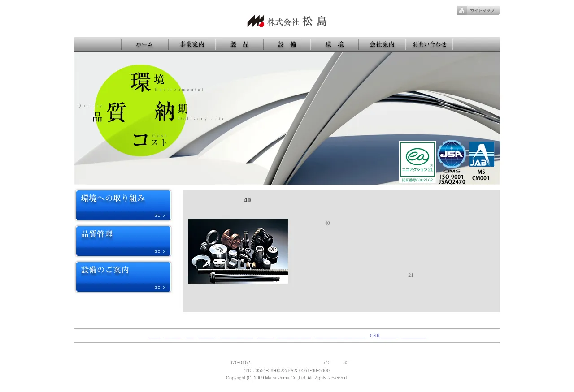
Task: Click the last footer navigation link
Action: (413, 336)
